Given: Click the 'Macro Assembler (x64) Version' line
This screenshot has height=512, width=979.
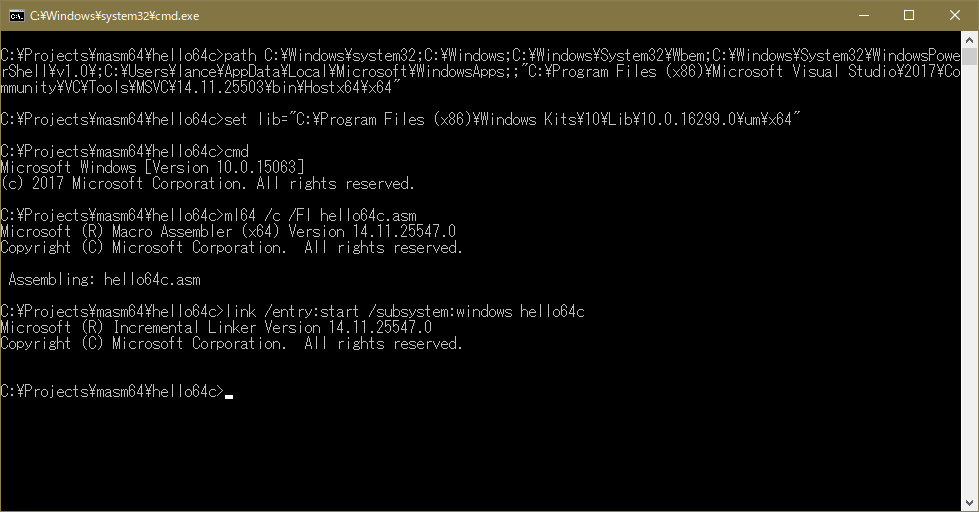Looking at the screenshot, I should (228, 231).
